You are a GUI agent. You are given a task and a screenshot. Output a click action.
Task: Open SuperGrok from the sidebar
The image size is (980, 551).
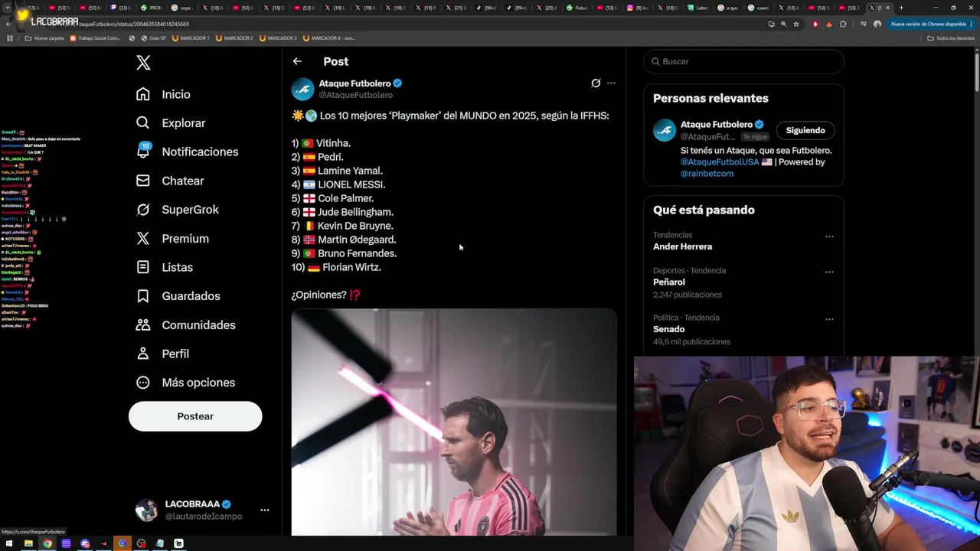click(x=177, y=210)
